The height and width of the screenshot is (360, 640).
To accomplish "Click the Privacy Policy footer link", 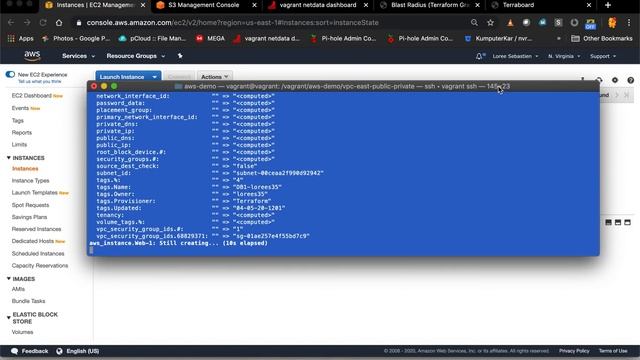I will pyautogui.click(x=574, y=351).
